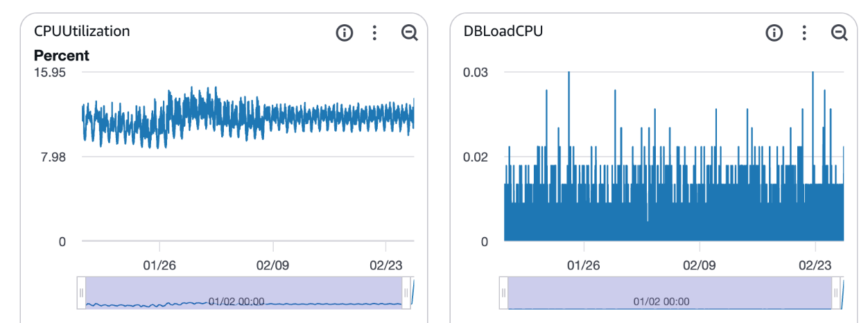This screenshot has width=868, height=323.
Task: Open the CPUUtilization three-dot options menu
Action: (374, 33)
